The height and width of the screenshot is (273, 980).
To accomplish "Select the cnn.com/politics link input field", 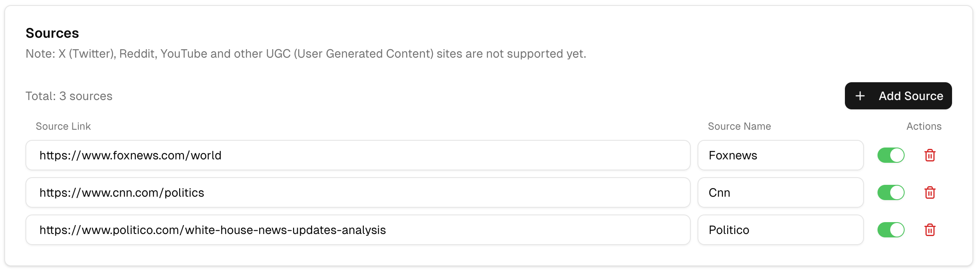I will click(358, 192).
